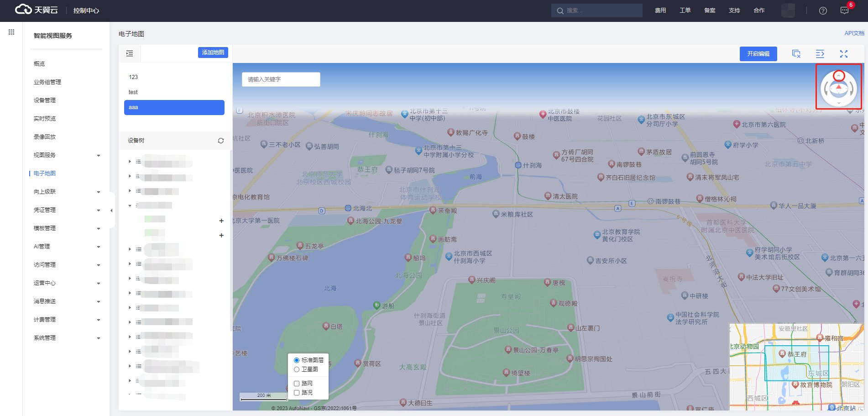Expand the 视图服务 sidebar menu
868x416 pixels.
click(x=67, y=155)
